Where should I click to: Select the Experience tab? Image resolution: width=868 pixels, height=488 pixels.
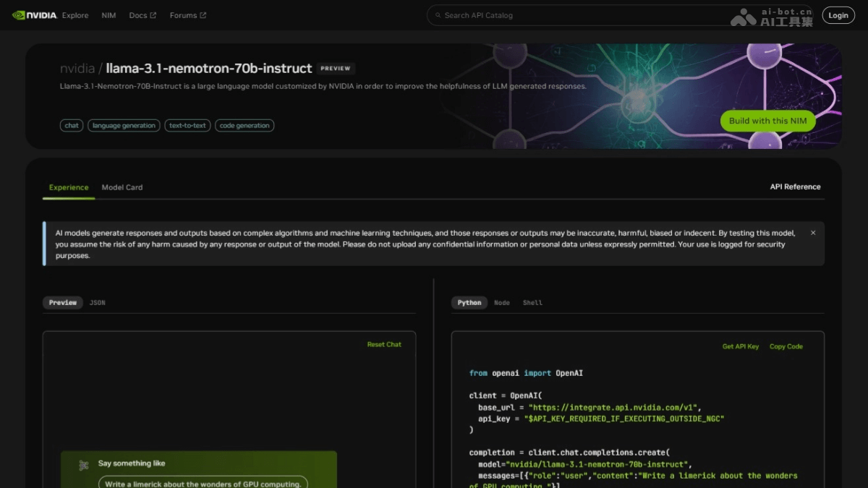tap(69, 187)
